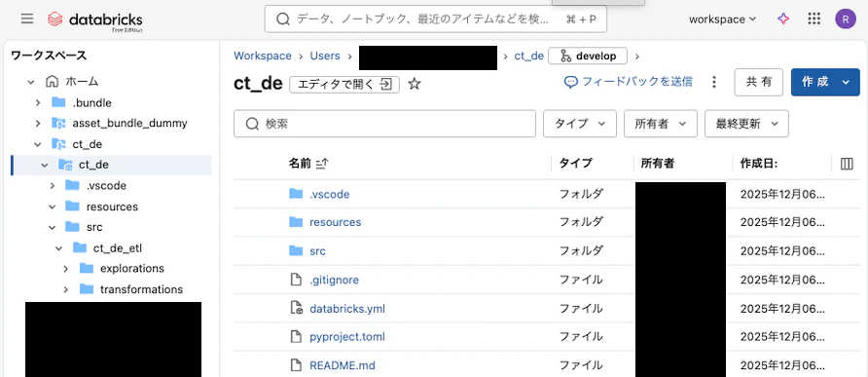Click the タイプ column header
Screen dimensions: 868x377
[x=575, y=164]
